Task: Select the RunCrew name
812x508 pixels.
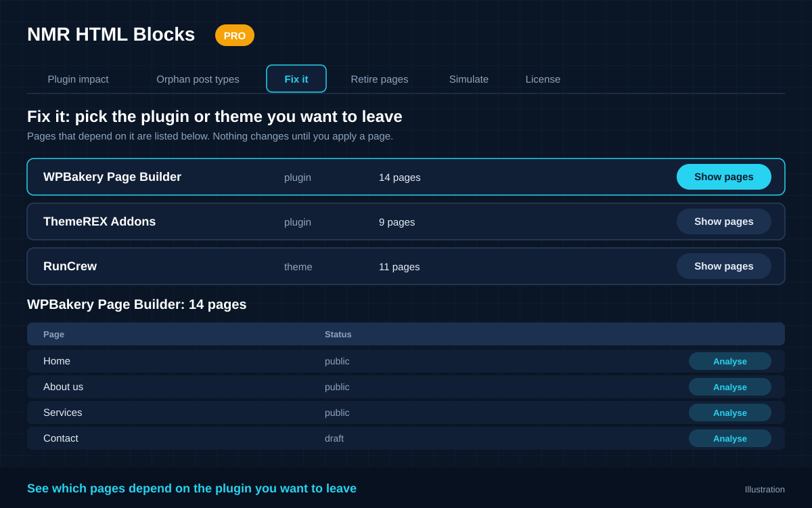Action: click(70, 266)
